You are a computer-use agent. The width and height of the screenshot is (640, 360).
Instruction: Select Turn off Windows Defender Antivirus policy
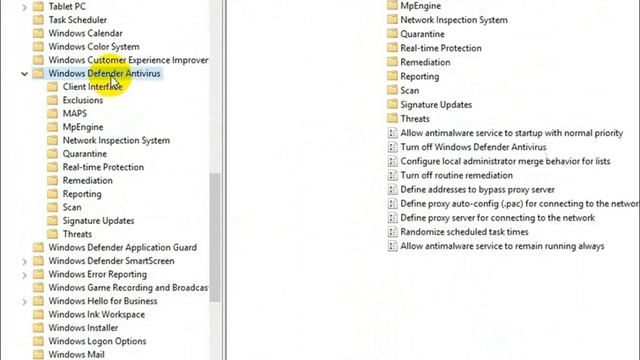[473, 147]
